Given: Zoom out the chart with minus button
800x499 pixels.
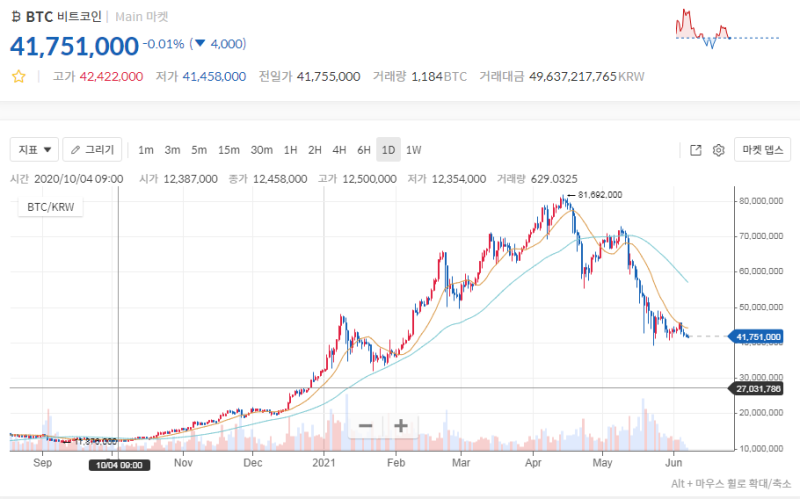Looking at the screenshot, I should click(365, 426).
